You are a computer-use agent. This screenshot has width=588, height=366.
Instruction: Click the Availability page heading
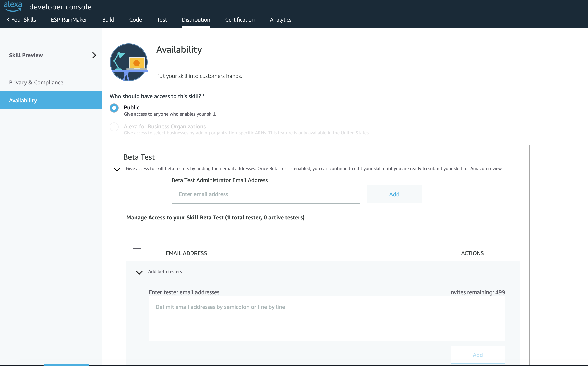click(179, 50)
